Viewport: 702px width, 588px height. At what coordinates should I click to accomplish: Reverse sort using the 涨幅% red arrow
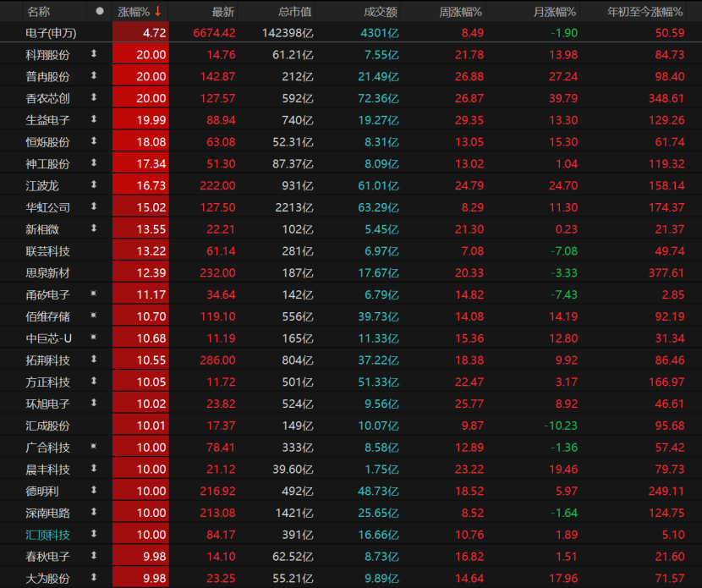158,12
